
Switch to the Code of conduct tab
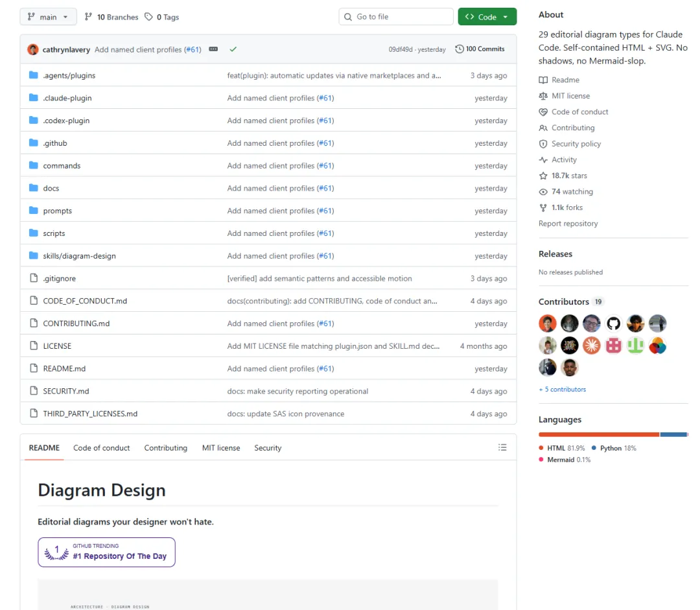[x=101, y=447]
